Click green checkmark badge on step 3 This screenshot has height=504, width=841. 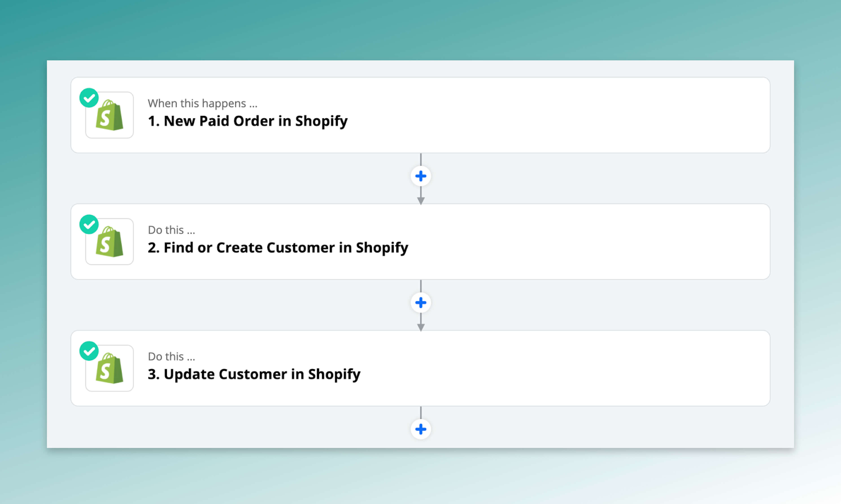pyautogui.click(x=89, y=351)
